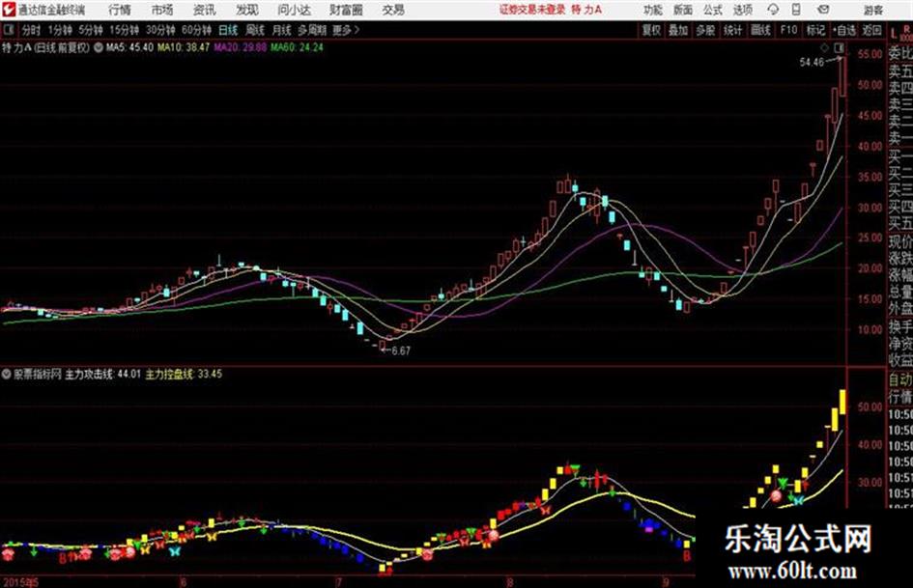
Task: Click the 股票指标网 sub-chart title
Action: (x=38, y=374)
